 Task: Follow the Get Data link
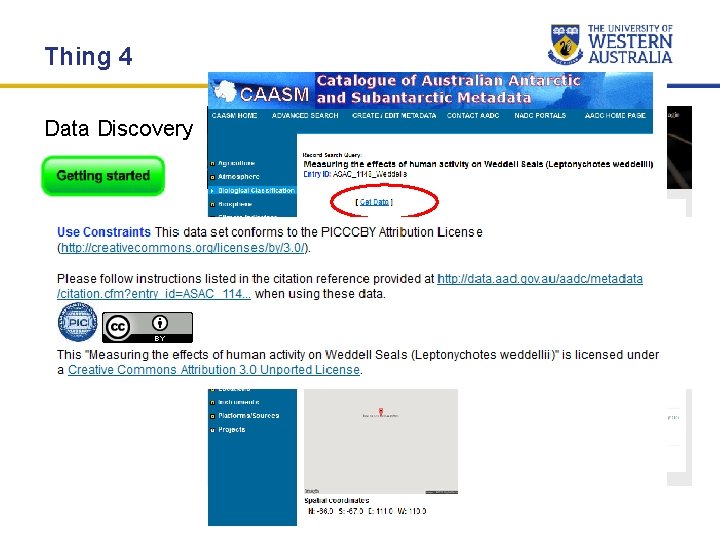coord(374,202)
